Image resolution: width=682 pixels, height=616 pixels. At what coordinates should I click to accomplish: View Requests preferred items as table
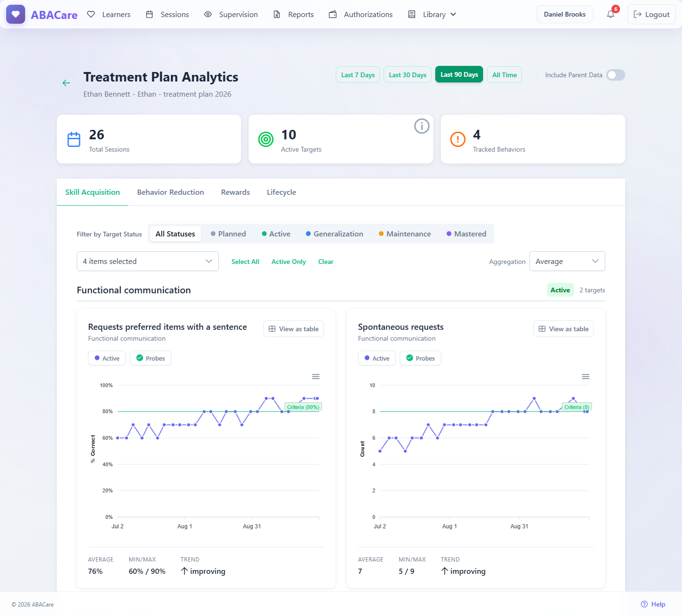tap(294, 329)
